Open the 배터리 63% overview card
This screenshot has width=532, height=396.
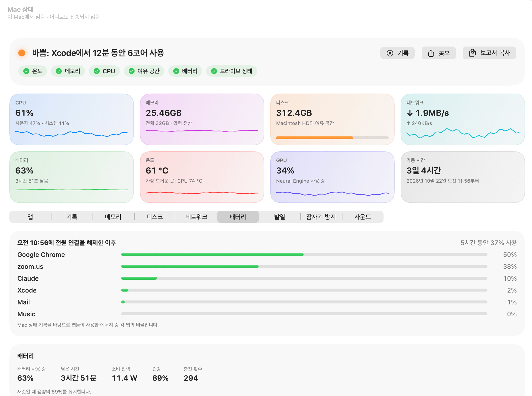coord(72,177)
